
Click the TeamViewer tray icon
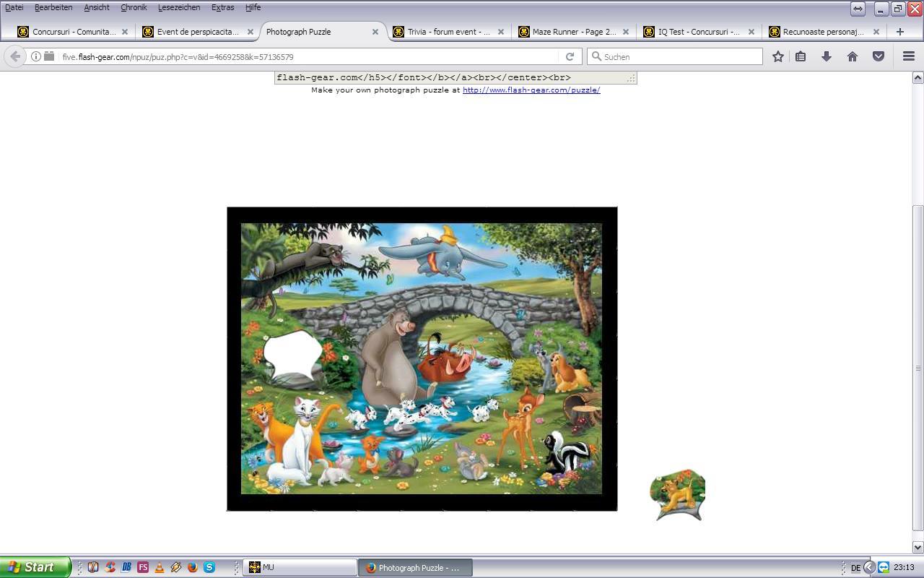point(884,568)
